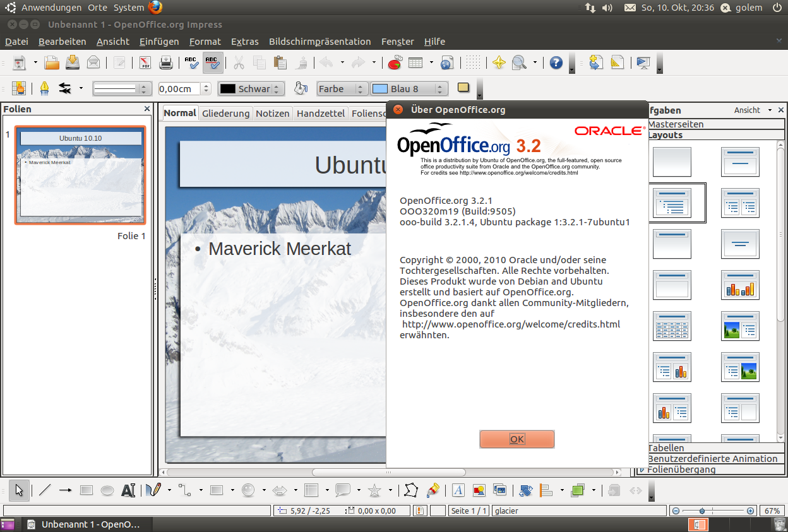This screenshot has height=532, width=788.
Task: Switch to the Handzettel tab
Action: [321, 114]
